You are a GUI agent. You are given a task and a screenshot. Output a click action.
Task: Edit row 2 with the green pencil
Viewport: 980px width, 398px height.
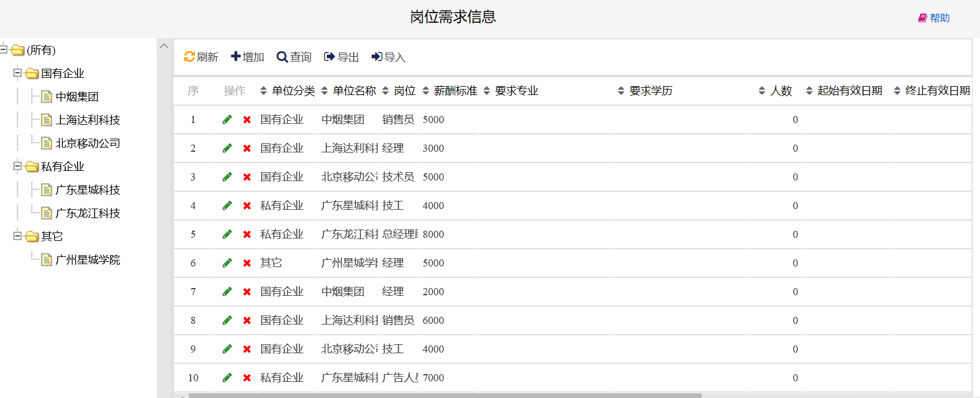click(x=227, y=148)
